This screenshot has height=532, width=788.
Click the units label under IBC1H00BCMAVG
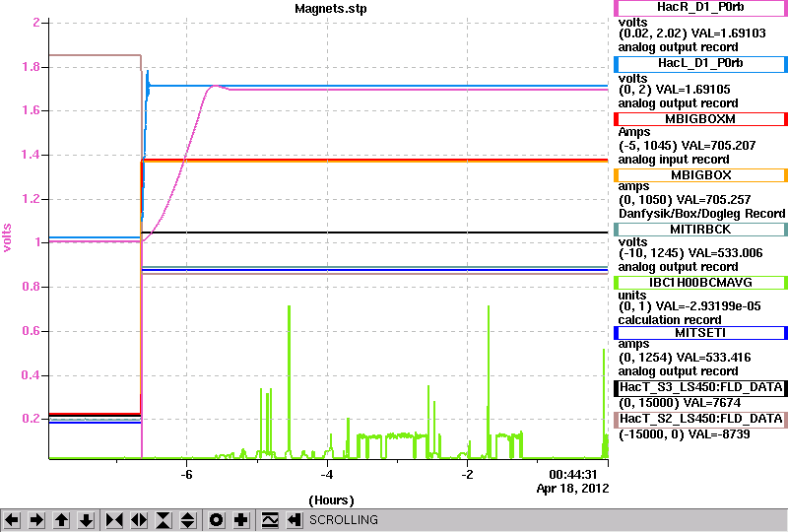(632, 296)
